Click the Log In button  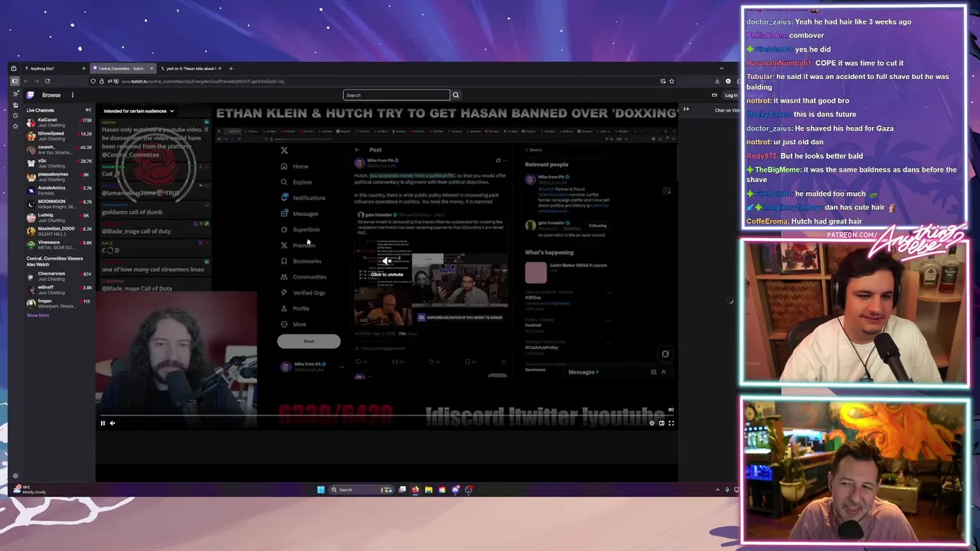click(730, 95)
